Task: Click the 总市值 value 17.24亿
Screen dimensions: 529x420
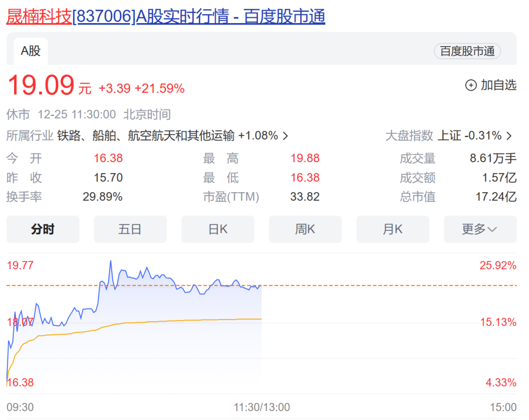Action: coord(496,197)
